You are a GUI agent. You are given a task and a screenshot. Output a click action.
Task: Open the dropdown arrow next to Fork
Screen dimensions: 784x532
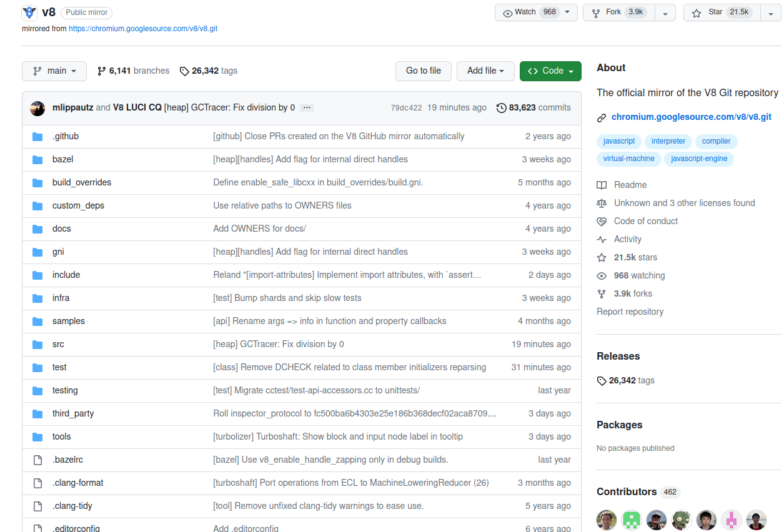click(665, 13)
